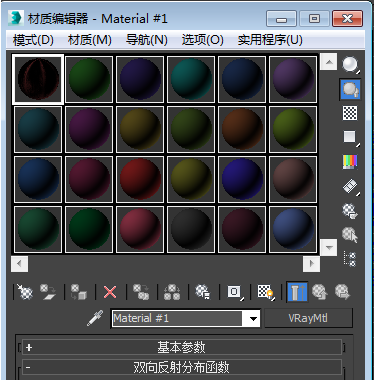Toggle the Show End Result button
The image size is (374, 380).
pyautogui.click(x=297, y=292)
